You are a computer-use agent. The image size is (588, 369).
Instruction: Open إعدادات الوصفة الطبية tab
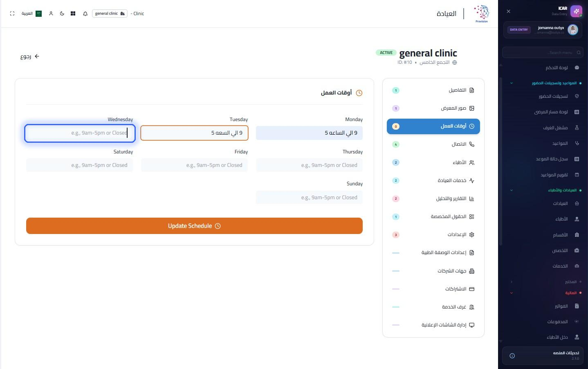tap(433, 253)
